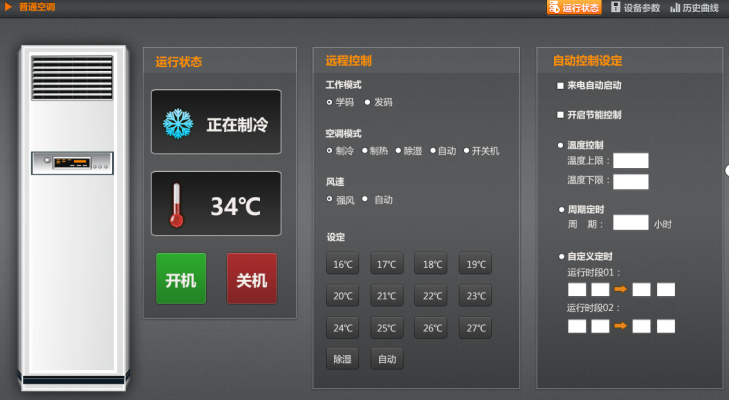Click the red thermometer icon
Image resolution: width=729 pixels, height=400 pixels.
click(x=177, y=204)
